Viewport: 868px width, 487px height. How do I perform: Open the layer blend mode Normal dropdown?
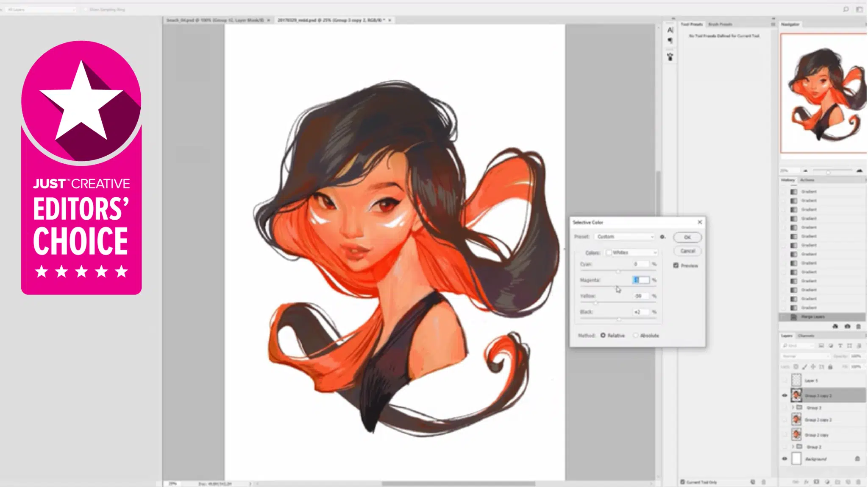tap(805, 356)
